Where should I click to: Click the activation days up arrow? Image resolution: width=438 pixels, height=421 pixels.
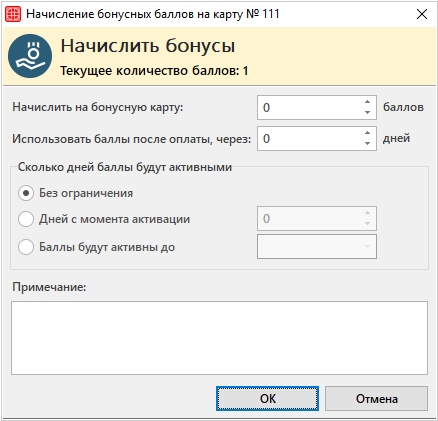(367, 213)
